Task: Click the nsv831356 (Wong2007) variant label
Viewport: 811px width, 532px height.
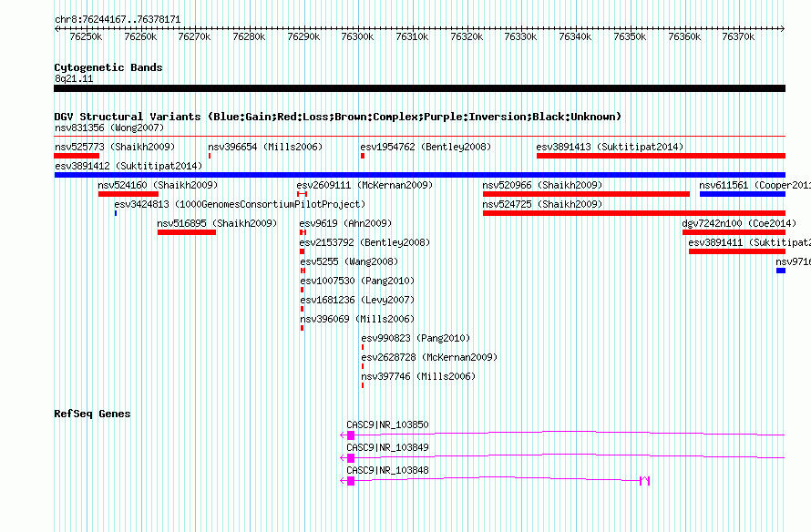Action: [x=109, y=128]
